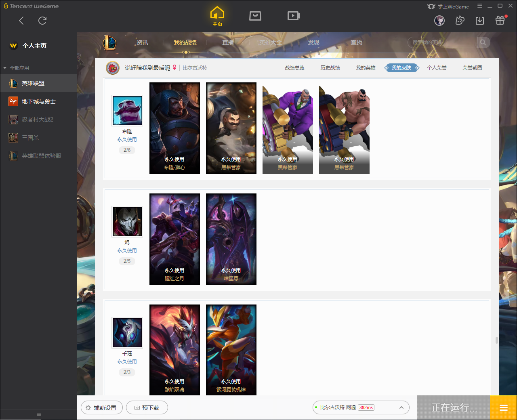The image size is (517, 420).
Task: Open the video playback icon
Action: tap(294, 16)
